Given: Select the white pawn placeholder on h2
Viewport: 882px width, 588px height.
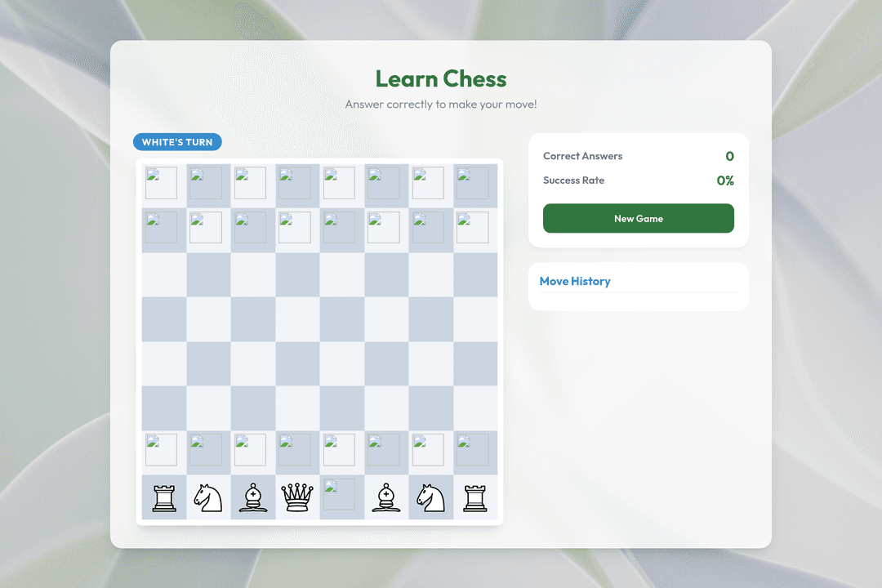Looking at the screenshot, I should coord(473,450).
